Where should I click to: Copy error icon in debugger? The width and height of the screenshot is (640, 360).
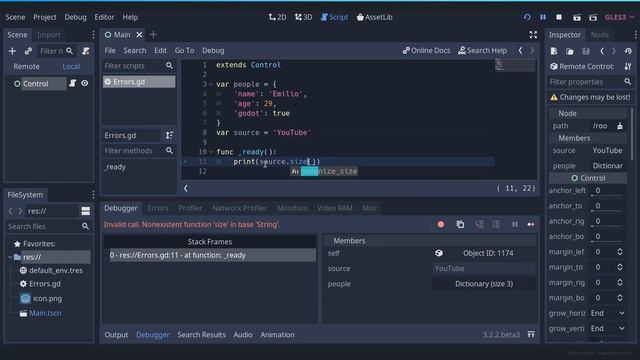click(460, 224)
